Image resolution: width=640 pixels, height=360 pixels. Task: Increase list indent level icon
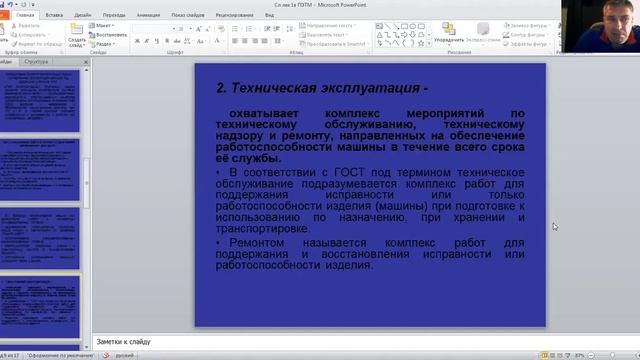point(277,29)
